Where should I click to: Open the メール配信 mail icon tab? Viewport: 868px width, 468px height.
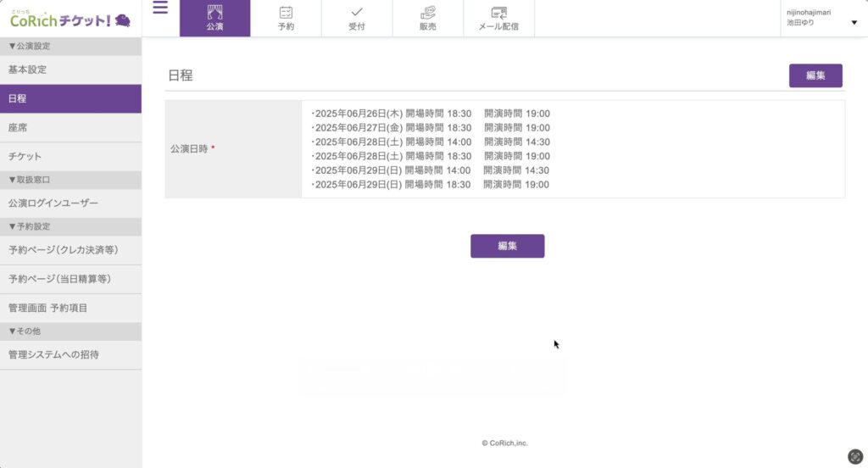click(498, 18)
